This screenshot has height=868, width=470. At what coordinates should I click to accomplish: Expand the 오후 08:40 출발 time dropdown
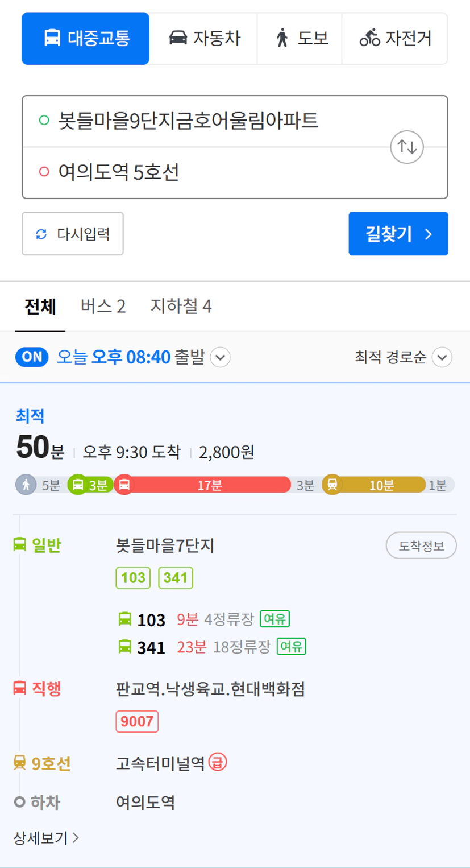pyautogui.click(x=221, y=358)
